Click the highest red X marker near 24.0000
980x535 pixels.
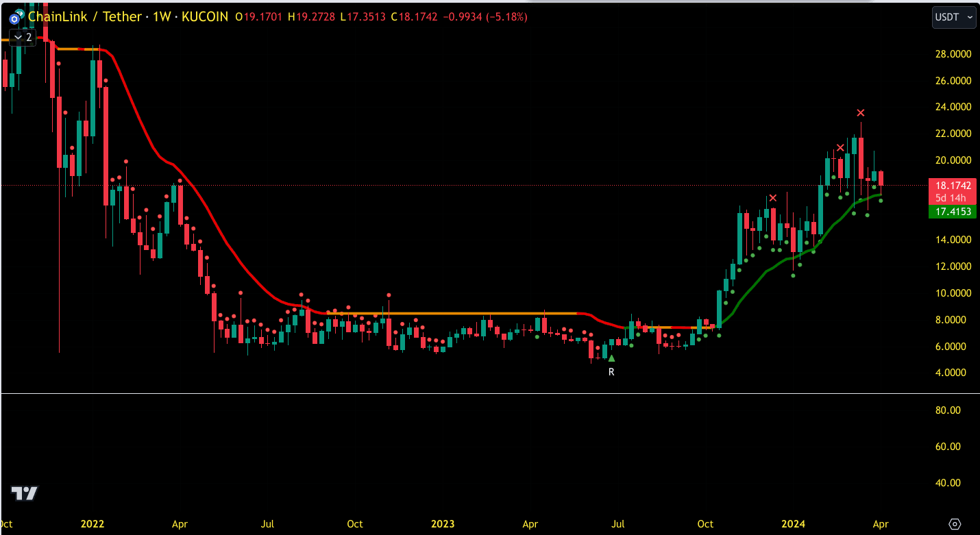point(861,112)
